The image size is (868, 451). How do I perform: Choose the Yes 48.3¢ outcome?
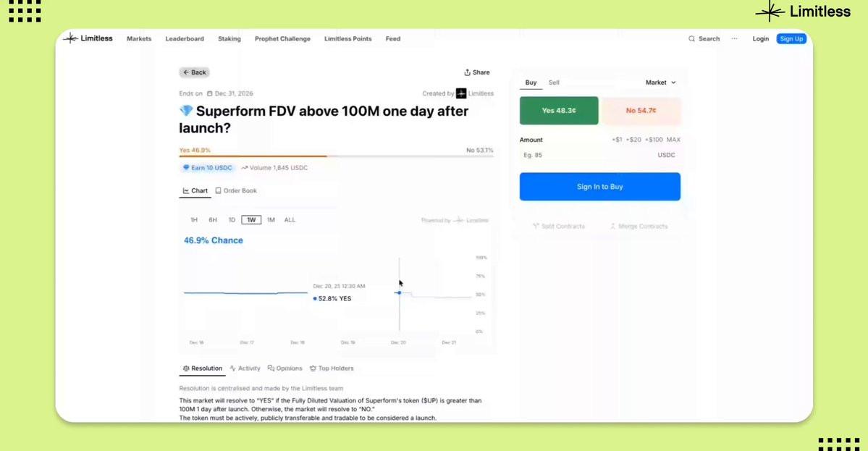coord(559,111)
